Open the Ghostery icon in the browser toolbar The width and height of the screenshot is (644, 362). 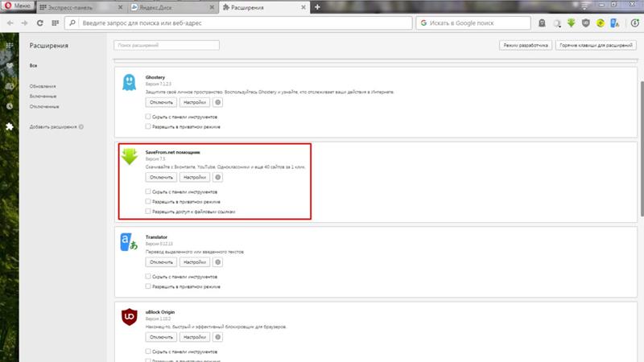tap(542, 23)
